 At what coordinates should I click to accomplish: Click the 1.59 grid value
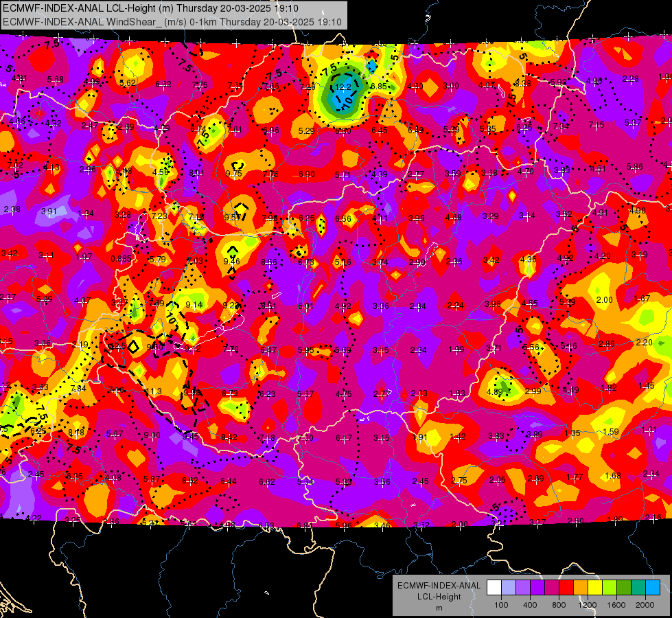pos(611,431)
